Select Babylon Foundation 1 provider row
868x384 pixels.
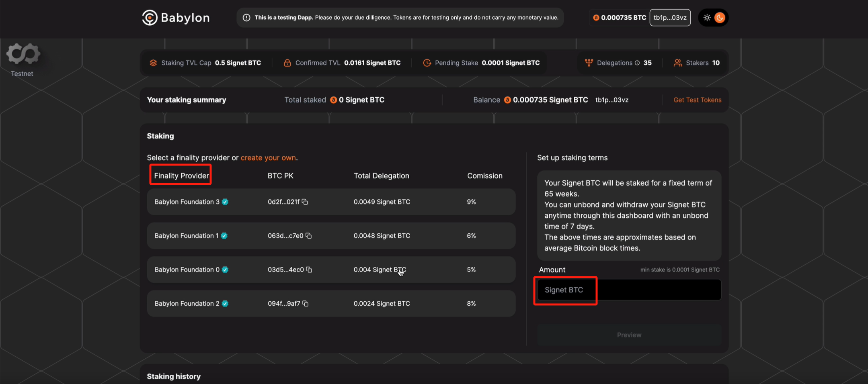331,236
